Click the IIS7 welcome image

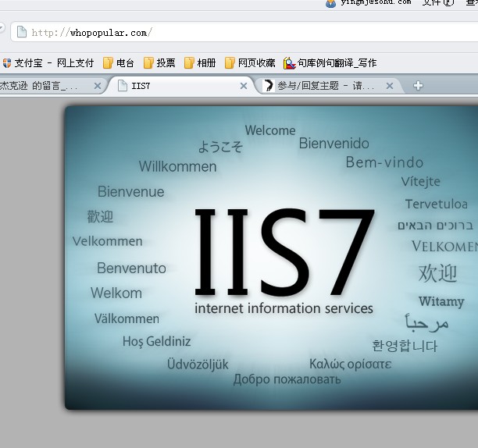[x=271, y=258]
